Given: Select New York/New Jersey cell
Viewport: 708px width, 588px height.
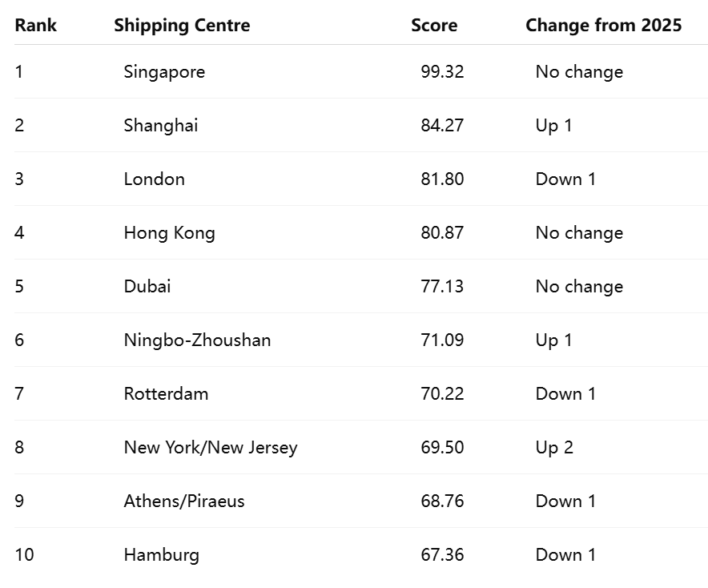Looking at the screenshot, I should tap(211, 448).
